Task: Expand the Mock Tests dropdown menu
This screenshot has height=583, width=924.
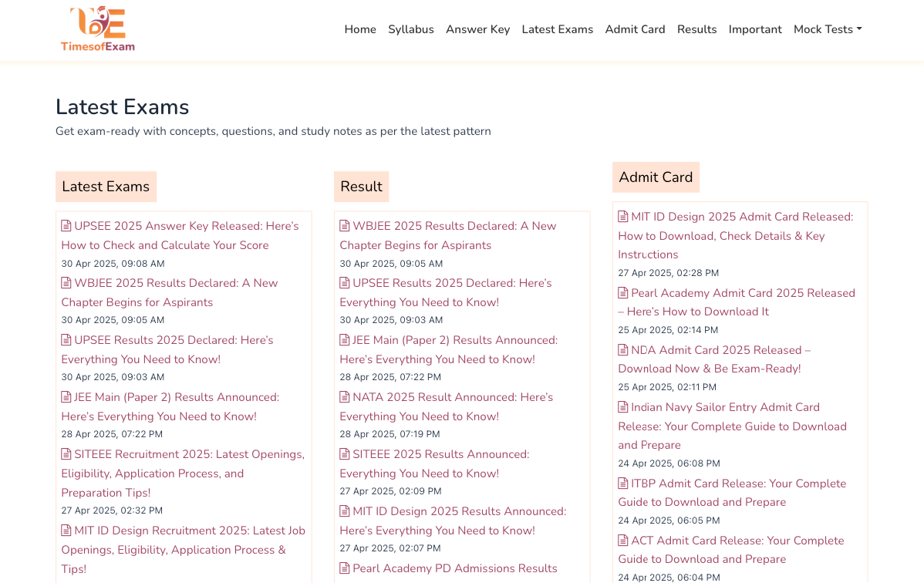Action: pos(827,29)
